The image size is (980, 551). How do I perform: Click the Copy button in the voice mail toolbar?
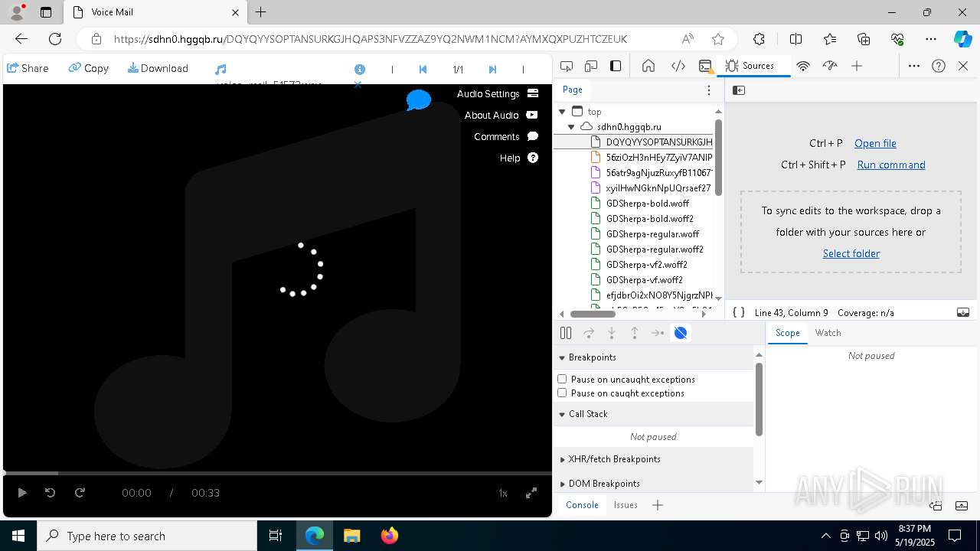[89, 68]
